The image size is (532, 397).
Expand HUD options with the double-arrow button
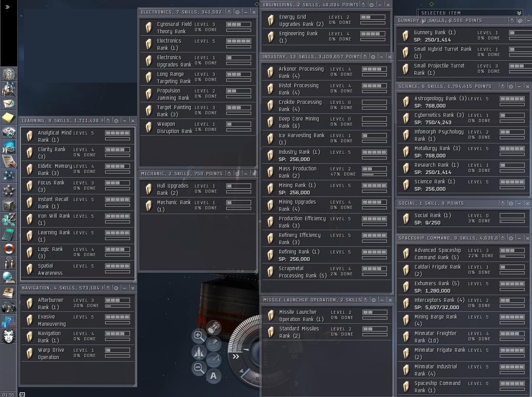click(x=236, y=356)
